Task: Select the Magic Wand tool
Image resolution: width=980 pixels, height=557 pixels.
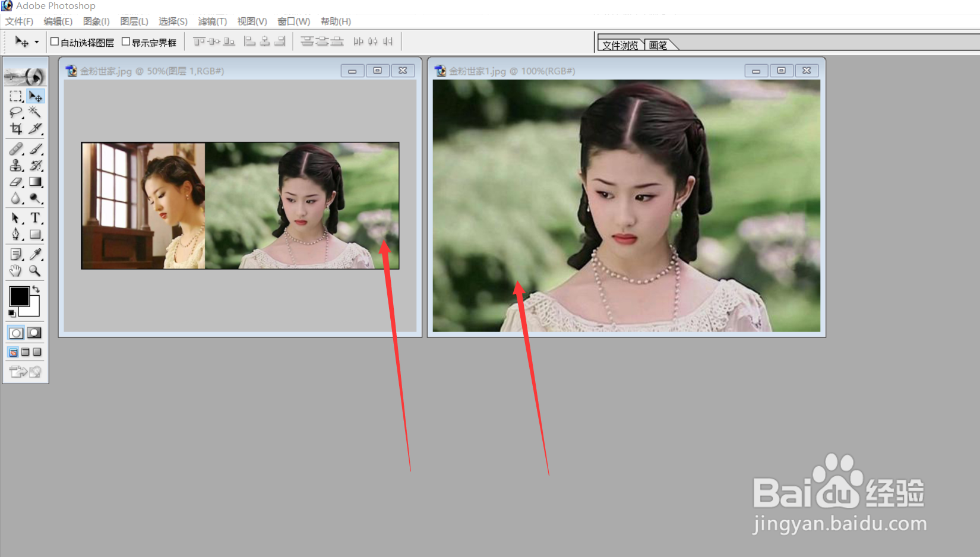Action: point(35,112)
